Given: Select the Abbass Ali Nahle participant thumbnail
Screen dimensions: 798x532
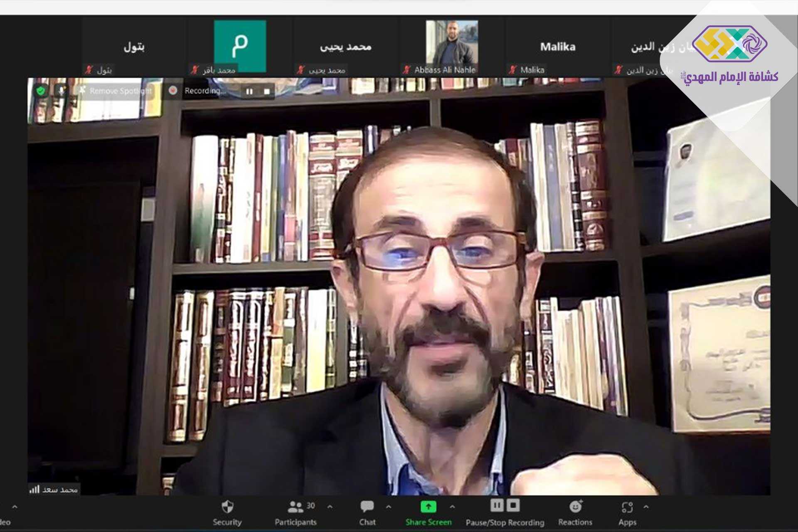Looking at the screenshot, I should click(x=452, y=47).
